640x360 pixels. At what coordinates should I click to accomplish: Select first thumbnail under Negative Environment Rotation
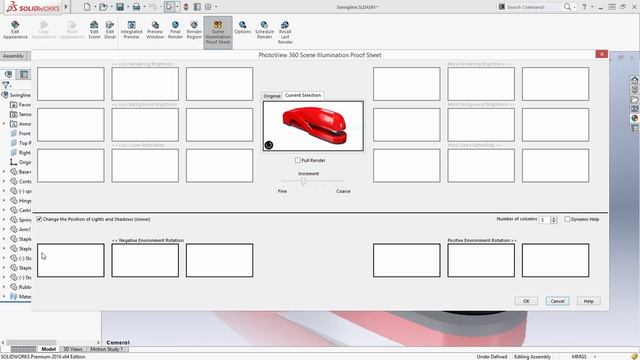point(71,260)
